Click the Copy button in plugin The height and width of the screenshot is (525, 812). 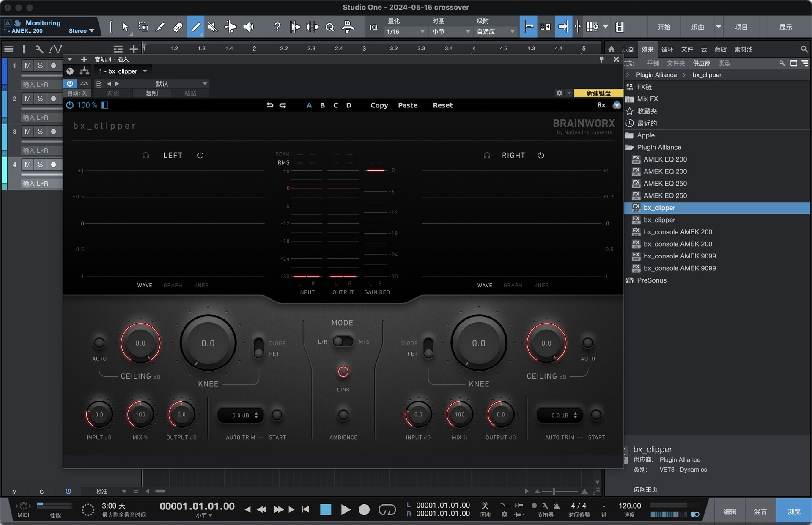(x=379, y=105)
